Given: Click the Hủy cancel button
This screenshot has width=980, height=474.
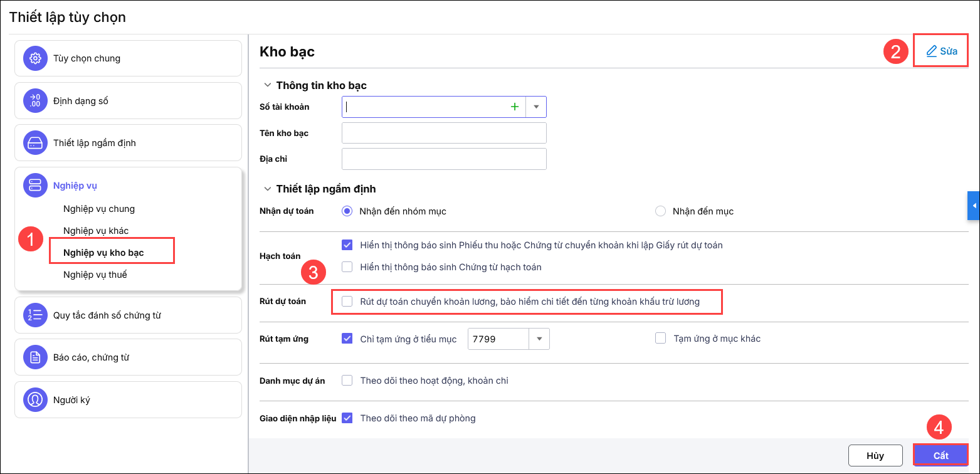Looking at the screenshot, I should point(875,456).
